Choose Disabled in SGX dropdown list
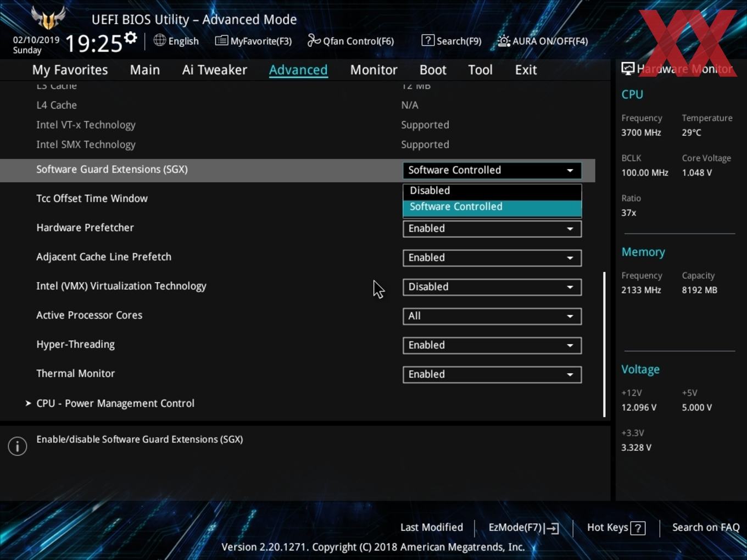Viewport: 747px width, 560px height. click(492, 191)
